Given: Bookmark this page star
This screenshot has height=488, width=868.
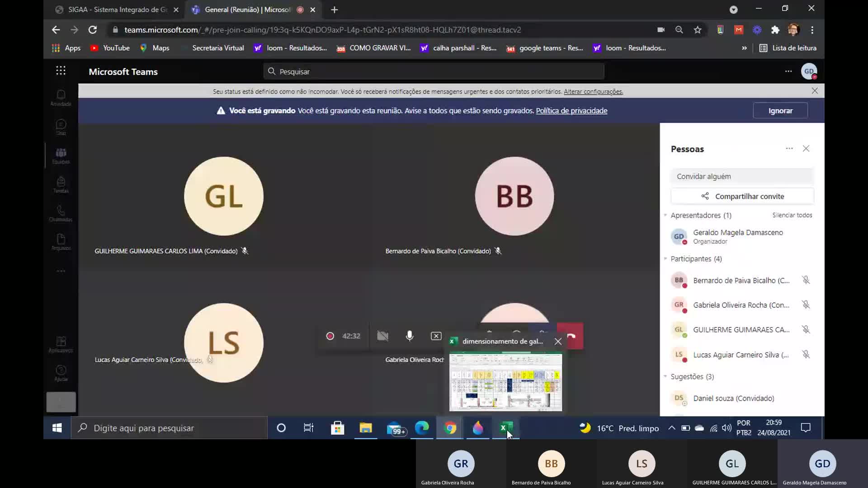Looking at the screenshot, I should point(698,30).
